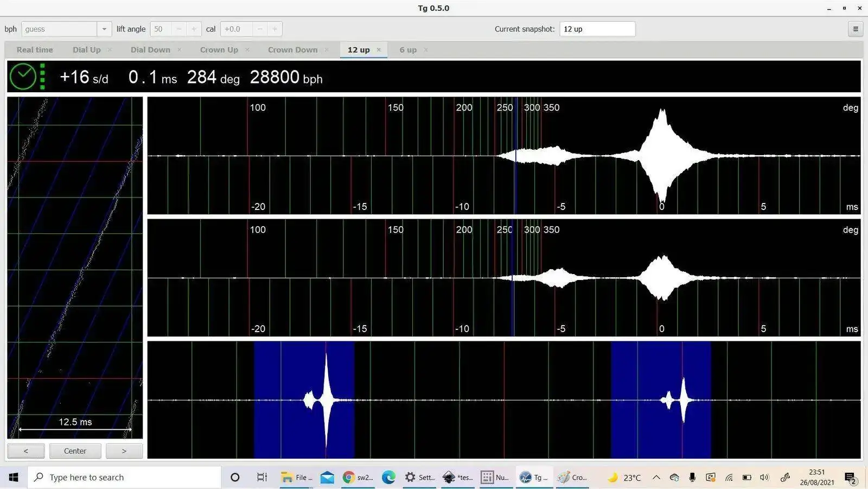The height and width of the screenshot is (489, 868).
Task: Close the 6 up snapshot tab
Action: [426, 50]
